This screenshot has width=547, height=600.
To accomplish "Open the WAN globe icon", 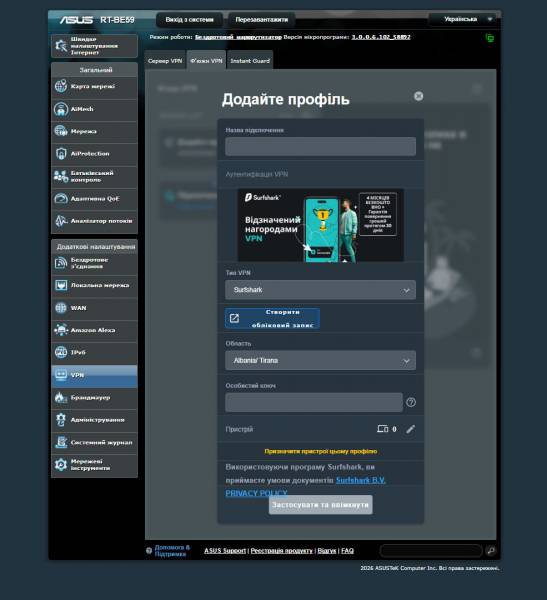I will coord(61,308).
